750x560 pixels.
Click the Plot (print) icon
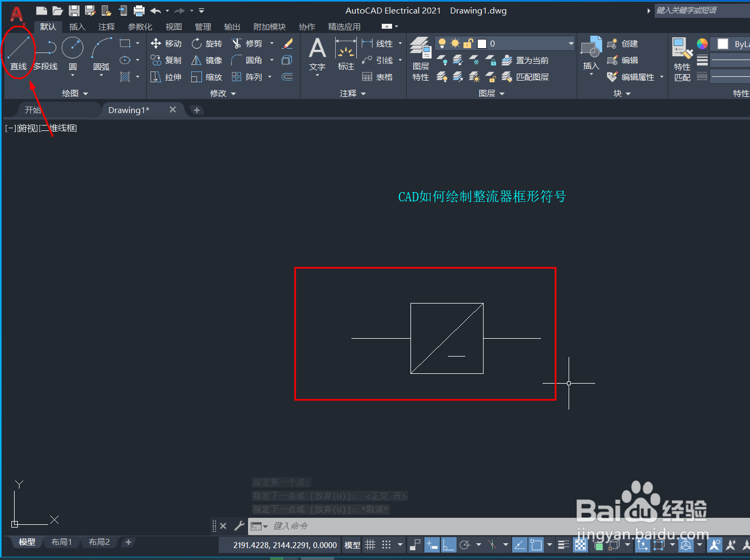[x=139, y=10]
